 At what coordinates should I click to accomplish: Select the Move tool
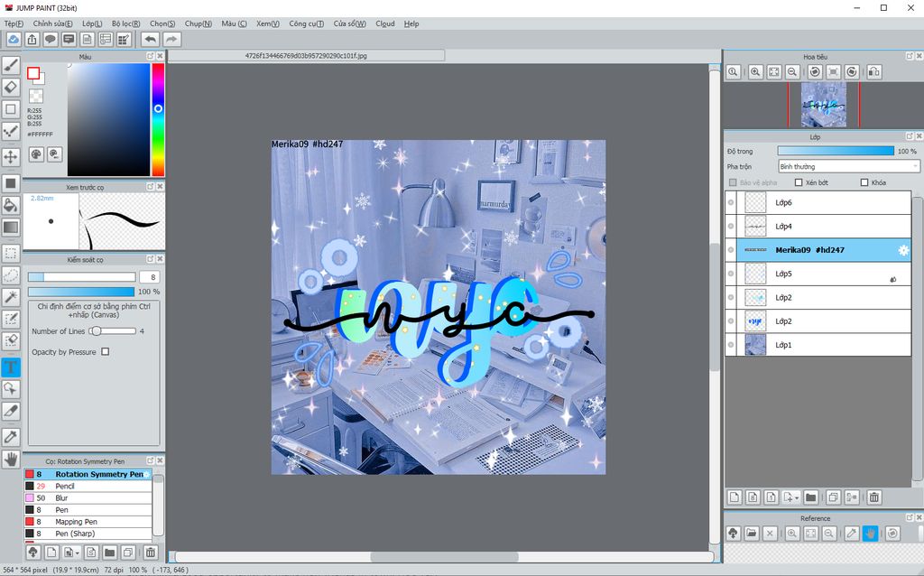[x=11, y=157]
